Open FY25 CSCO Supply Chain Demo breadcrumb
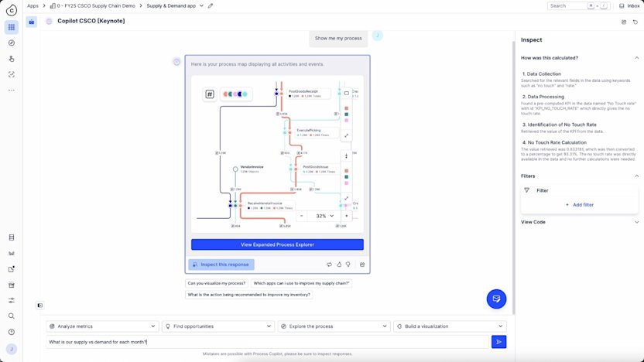Screen dimensions: 644x362 (x=92, y=5)
